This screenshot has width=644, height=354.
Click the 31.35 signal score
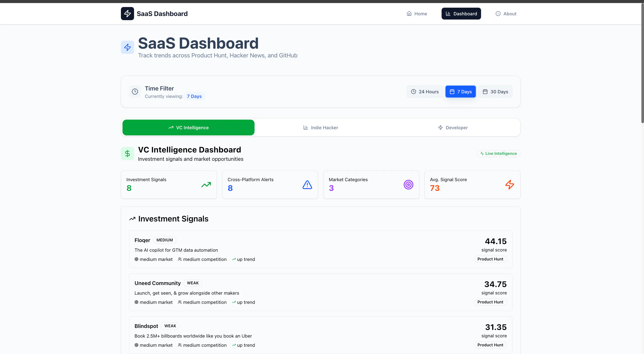496,327
